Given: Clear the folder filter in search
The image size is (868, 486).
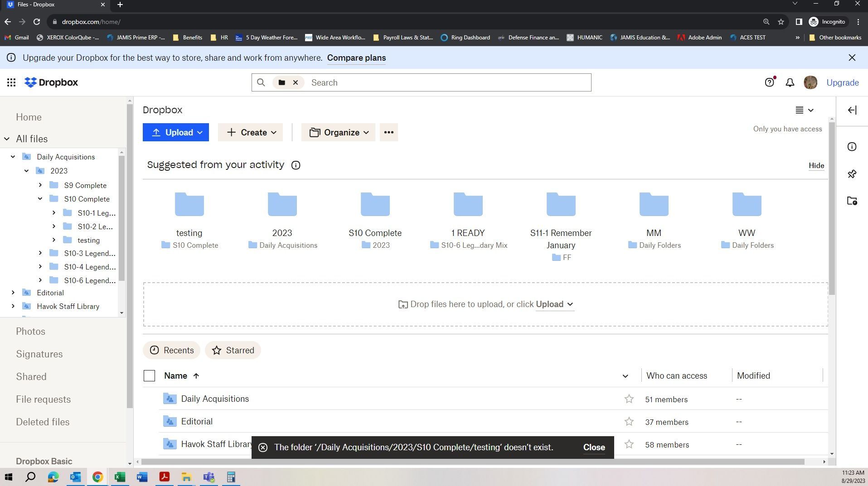Looking at the screenshot, I should tap(296, 82).
